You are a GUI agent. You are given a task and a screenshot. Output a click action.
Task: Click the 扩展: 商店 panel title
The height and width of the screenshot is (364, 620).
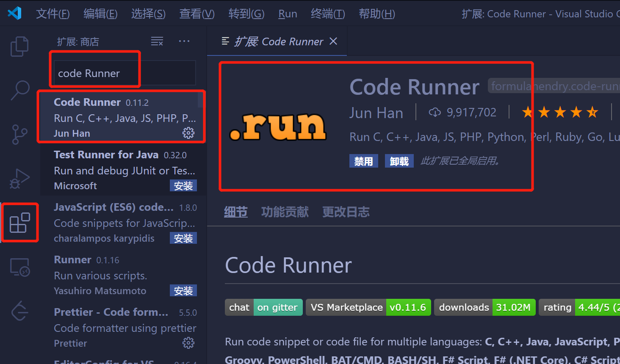[x=78, y=41]
